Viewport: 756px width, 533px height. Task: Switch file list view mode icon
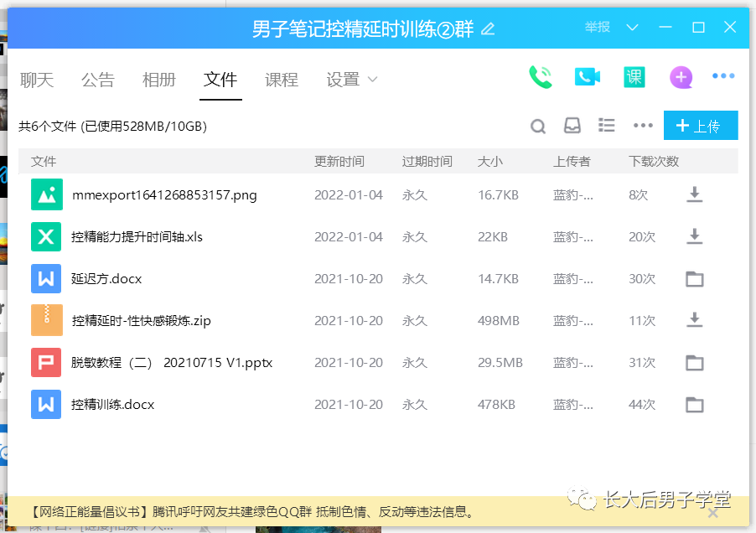tap(607, 126)
